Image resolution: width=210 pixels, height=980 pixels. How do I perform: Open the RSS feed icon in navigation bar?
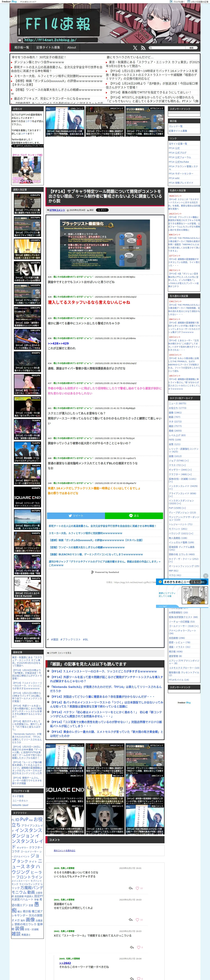coord(143,48)
